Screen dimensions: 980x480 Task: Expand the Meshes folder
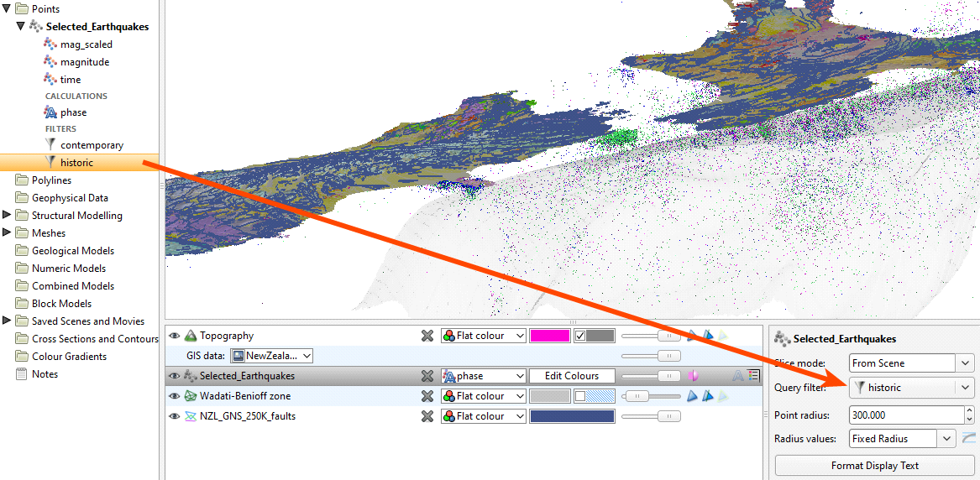click(x=7, y=232)
